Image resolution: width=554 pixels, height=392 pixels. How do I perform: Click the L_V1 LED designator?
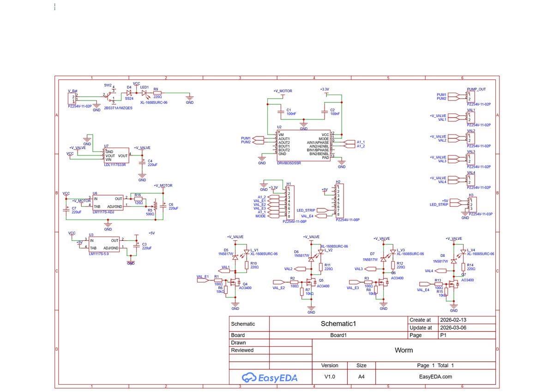coord(254,249)
